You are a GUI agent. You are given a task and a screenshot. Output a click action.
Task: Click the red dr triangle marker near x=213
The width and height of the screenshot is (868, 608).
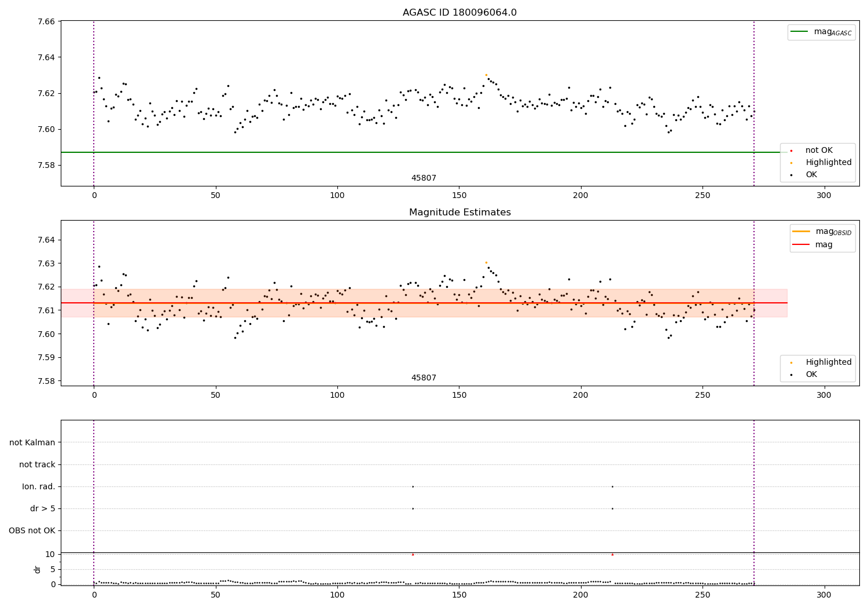click(612, 554)
